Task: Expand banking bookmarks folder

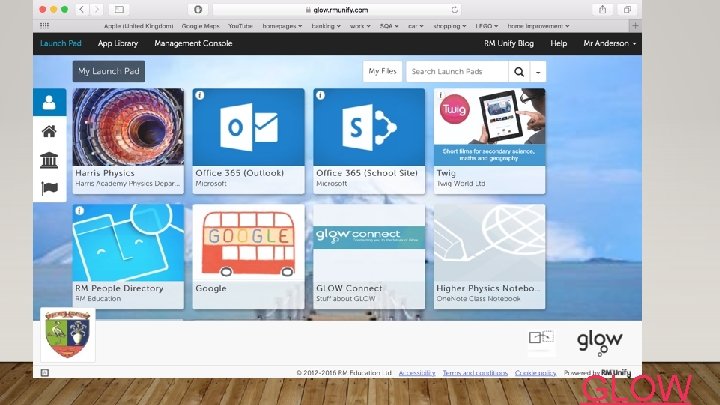Action: (326, 26)
